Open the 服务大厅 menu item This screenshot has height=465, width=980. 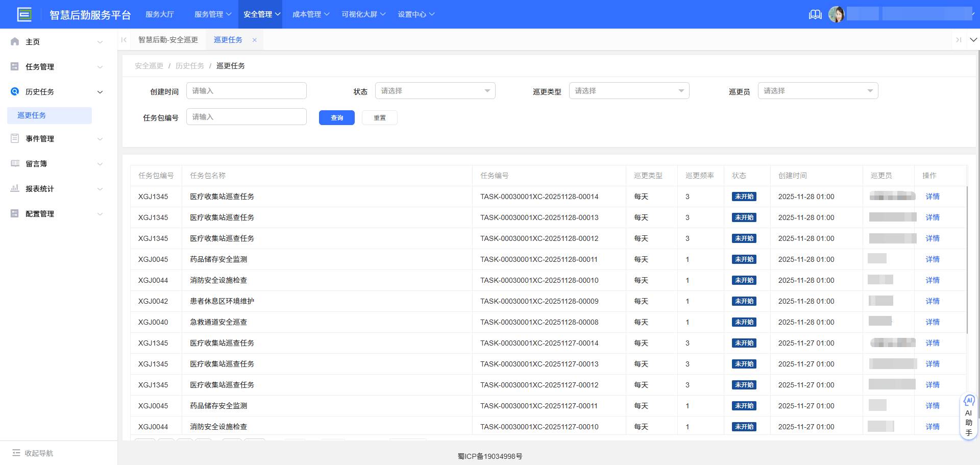tap(160, 14)
